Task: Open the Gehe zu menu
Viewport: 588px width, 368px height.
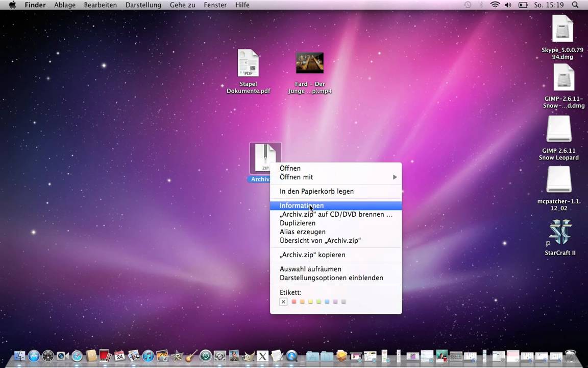Action: 182,5
